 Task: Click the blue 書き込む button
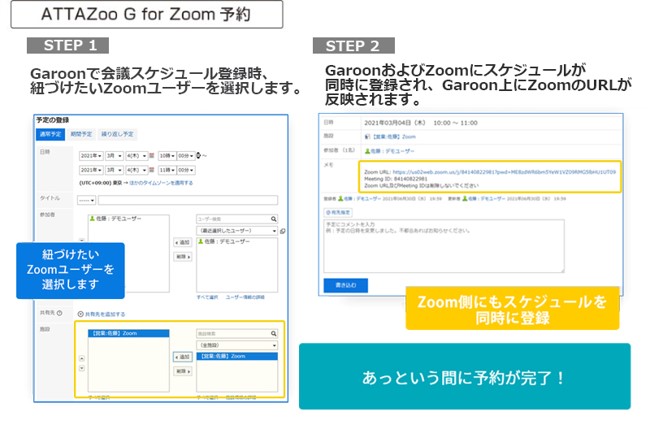[x=344, y=285]
